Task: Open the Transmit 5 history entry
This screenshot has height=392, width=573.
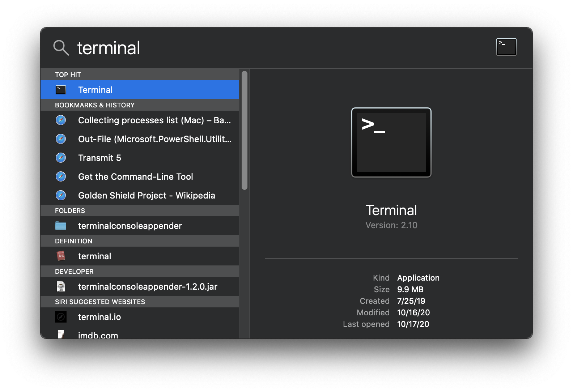Action: point(140,158)
